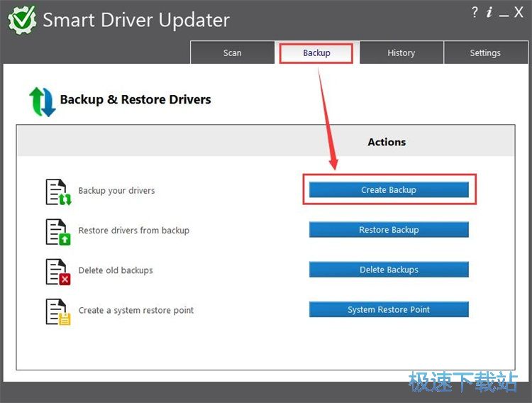This screenshot has height=403, width=532.
Task: Click the 'Actions' column header
Action: 387,142
